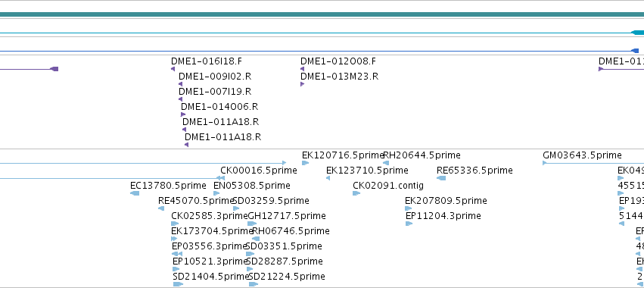
Task: Select the RE65336.5prime blue arrow block
Action: 441,178
